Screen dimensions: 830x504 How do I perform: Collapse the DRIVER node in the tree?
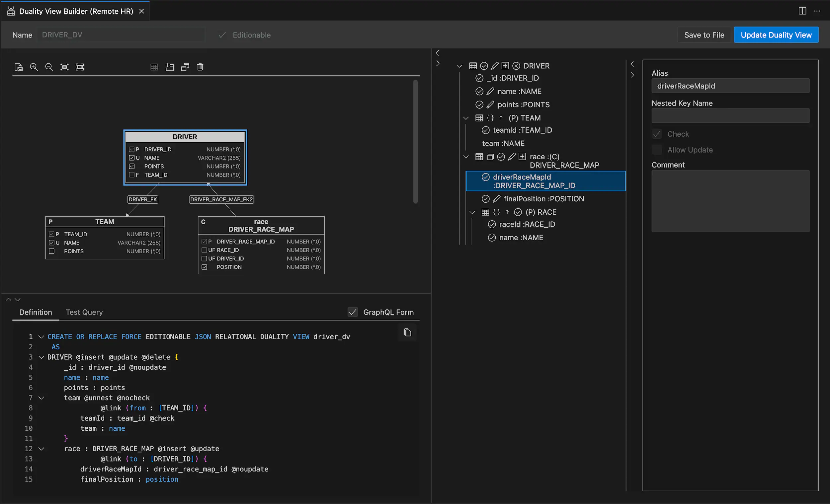[x=459, y=66]
